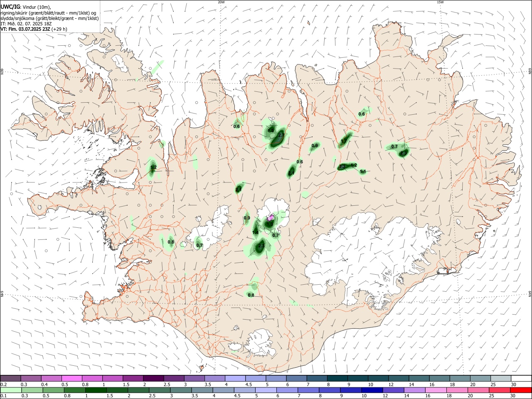Click the 2.7 precipitation value label
532x399 pixels.
click(281, 135)
